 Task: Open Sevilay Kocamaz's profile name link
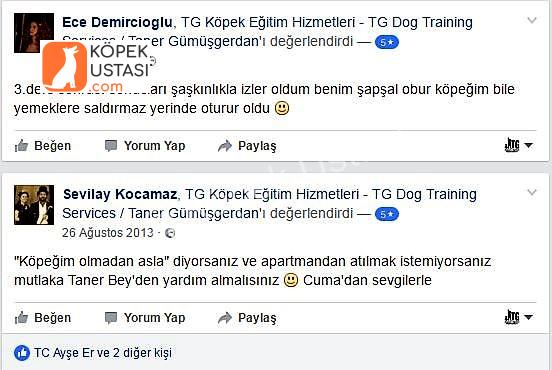120,194
